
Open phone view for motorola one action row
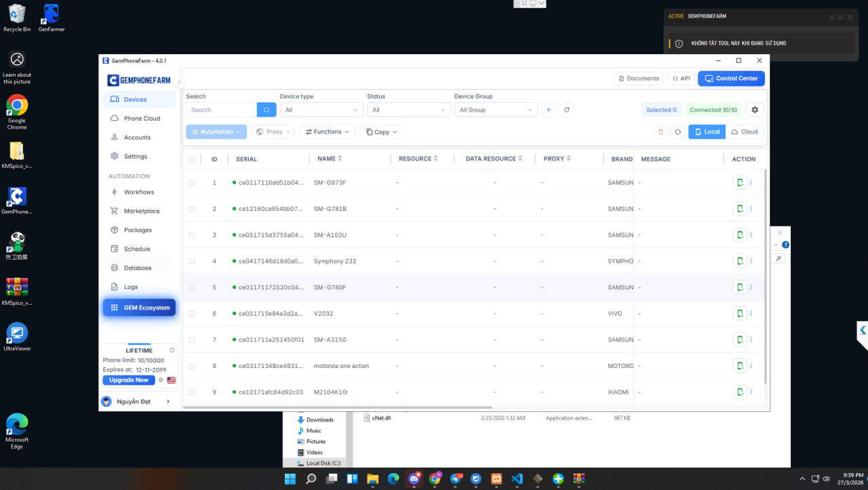tap(739, 366)
